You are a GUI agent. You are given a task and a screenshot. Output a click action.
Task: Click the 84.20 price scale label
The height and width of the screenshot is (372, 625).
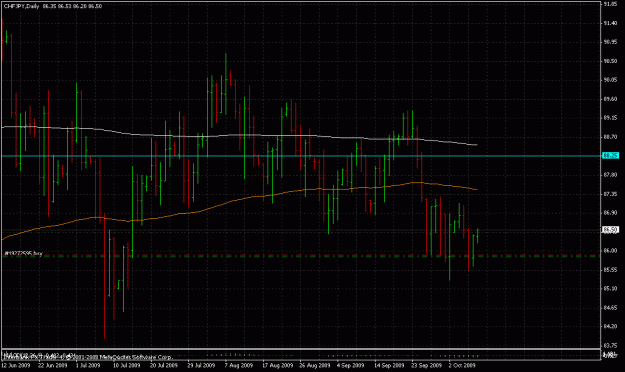(x=610, y=326)
